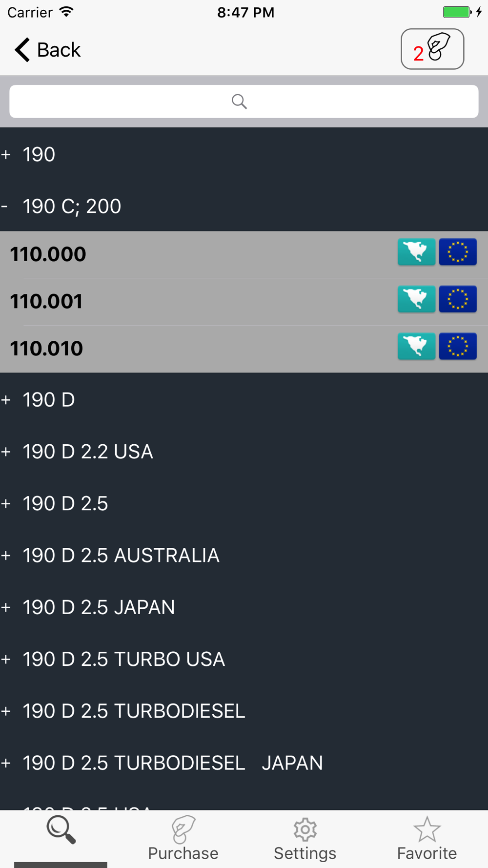This screenshot has width=488, height=868.
Task: Expand the 190 model group
Action: click(244, 154)
